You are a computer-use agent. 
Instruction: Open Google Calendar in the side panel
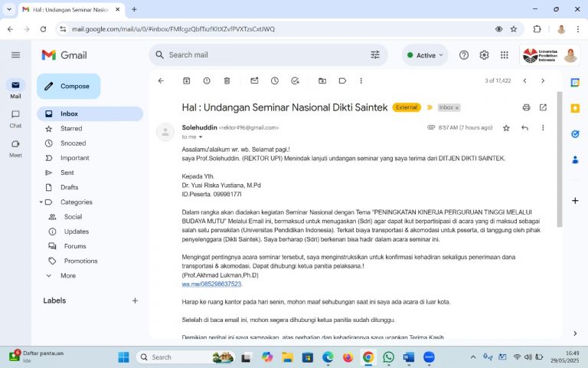point(575,82)
